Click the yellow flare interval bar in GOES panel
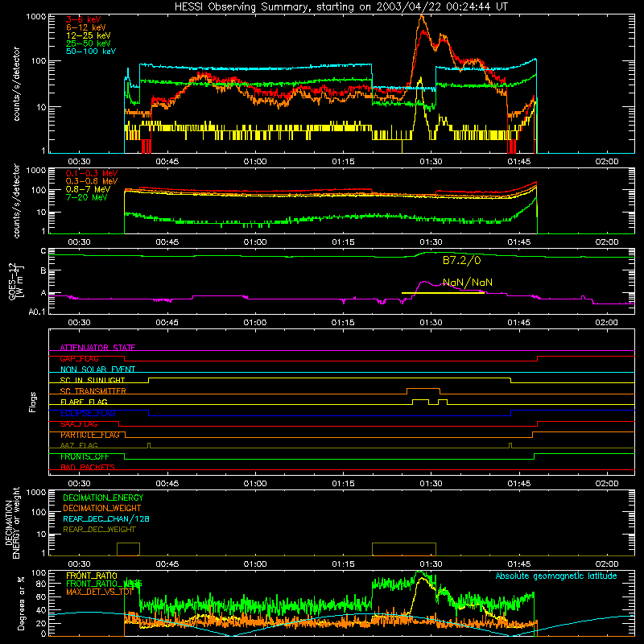 [x=443, y=293]
